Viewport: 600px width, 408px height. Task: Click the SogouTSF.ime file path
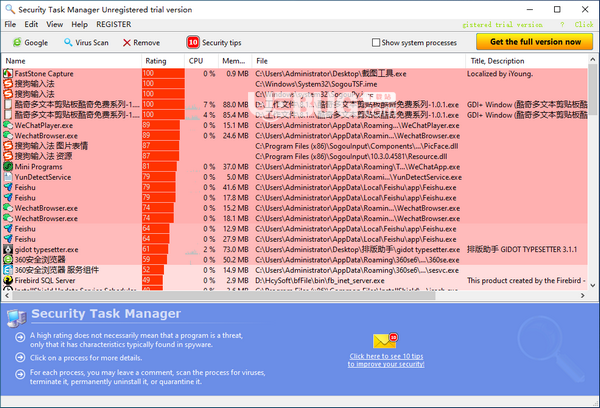(x=316, y=84)
